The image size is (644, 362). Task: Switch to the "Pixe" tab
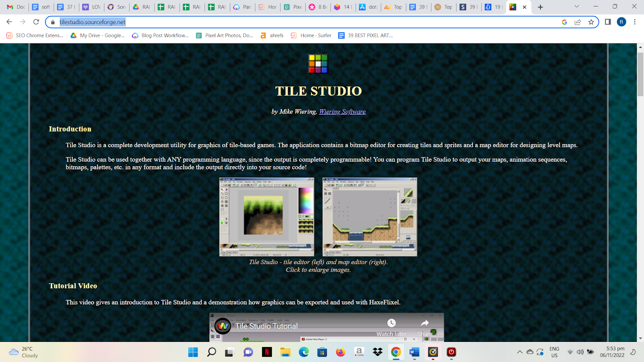[293, 7]
